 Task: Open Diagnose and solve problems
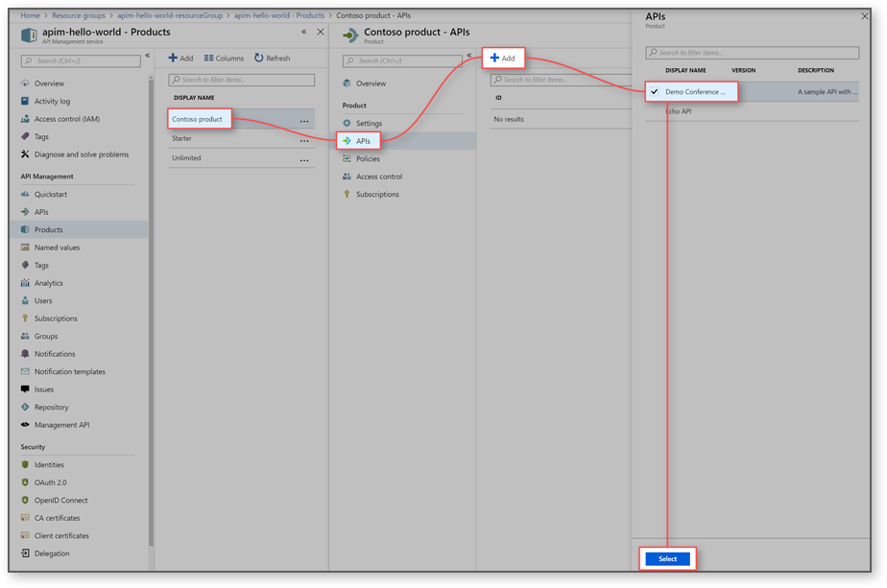81,154
